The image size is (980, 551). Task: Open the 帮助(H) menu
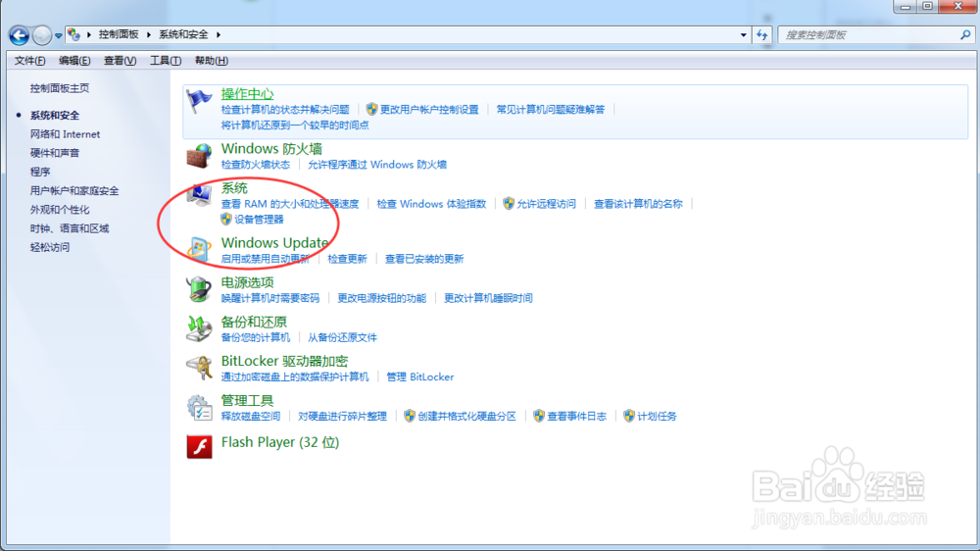point(212,61)
